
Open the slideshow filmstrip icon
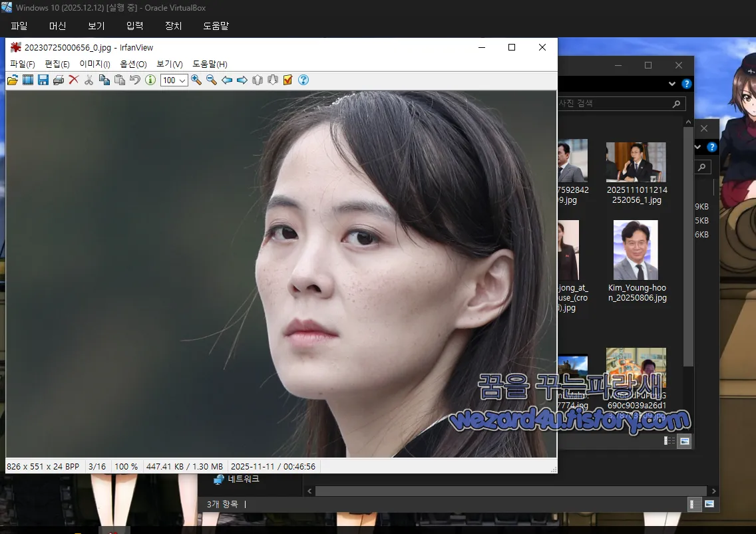28,80
